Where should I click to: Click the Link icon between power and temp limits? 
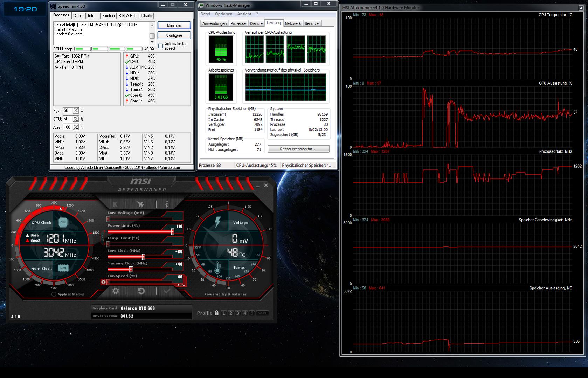pyautogui.click(x=103, y=238)
